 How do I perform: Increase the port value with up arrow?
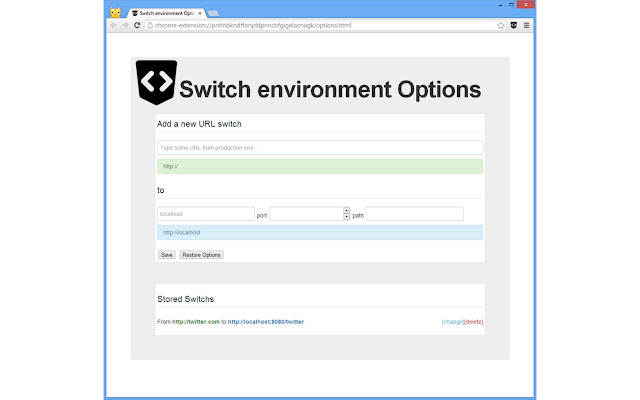(347, 211)
